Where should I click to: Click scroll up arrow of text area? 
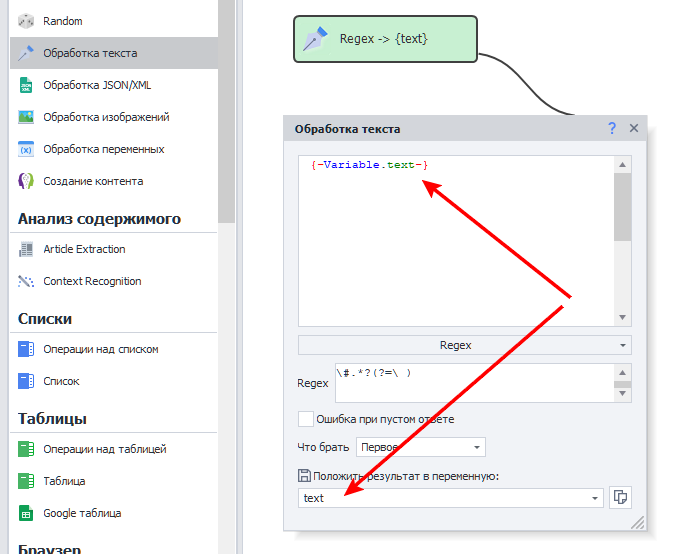[x=622, y=164]
